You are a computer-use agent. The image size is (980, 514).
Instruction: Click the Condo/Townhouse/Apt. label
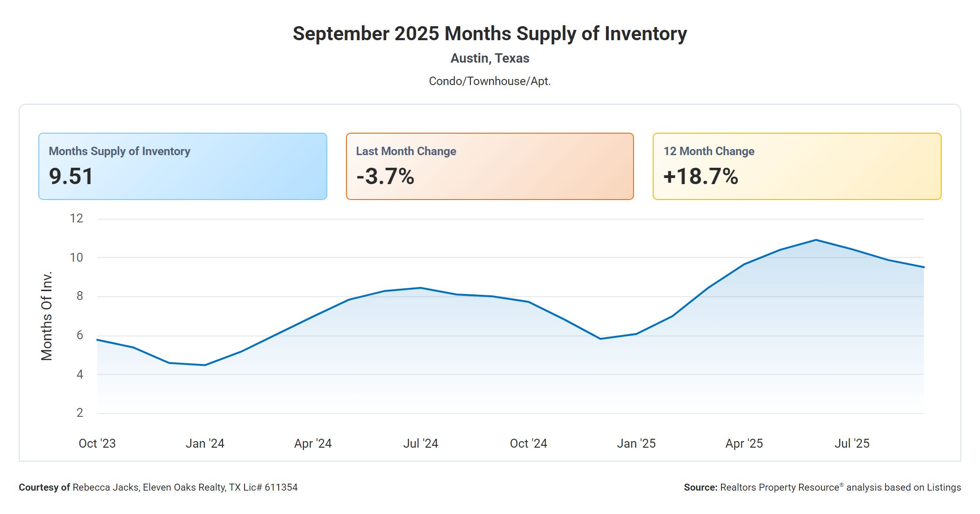pos(490,81)
